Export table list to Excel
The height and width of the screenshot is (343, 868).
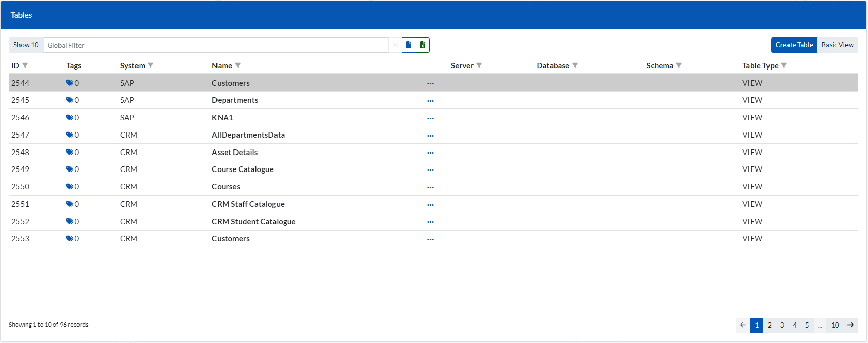[423, 45]
